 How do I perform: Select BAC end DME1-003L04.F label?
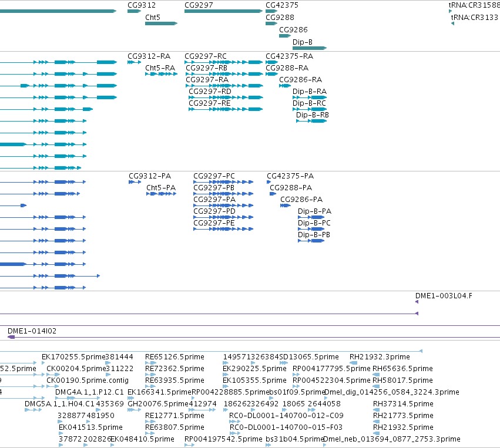coord(444,296)
